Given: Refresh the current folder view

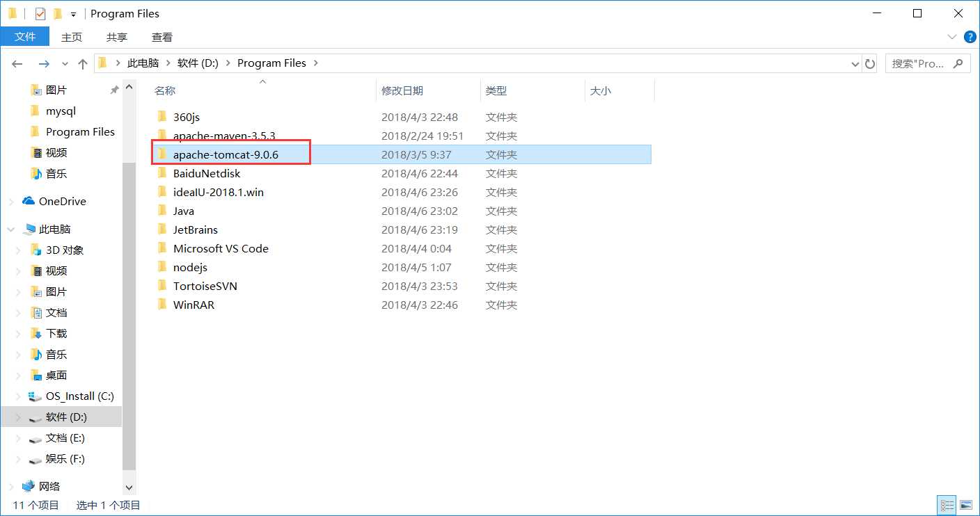Looking at the screenshot, I should 870,63.
